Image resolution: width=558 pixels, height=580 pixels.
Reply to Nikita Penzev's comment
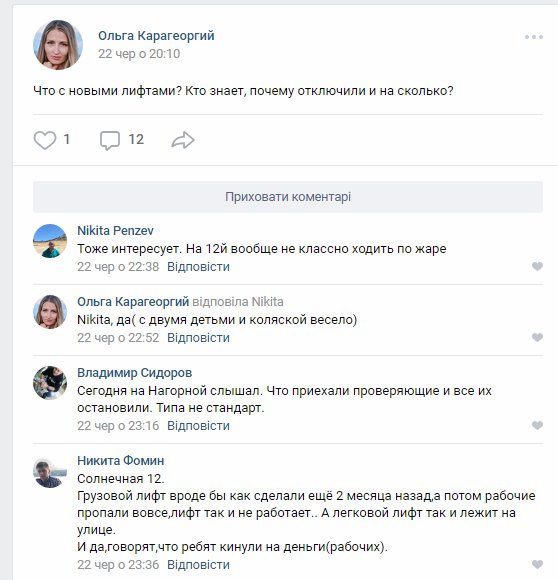[x=198, y=267]
